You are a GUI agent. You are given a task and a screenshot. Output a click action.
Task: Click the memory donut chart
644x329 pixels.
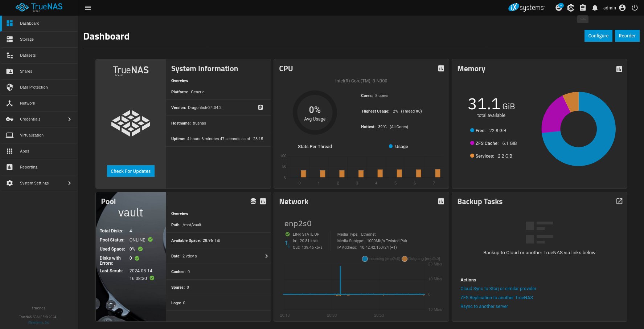point(578,129)
